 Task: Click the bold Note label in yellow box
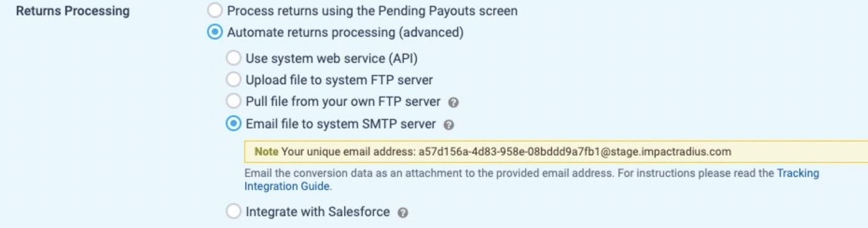(x=267, y=151)
